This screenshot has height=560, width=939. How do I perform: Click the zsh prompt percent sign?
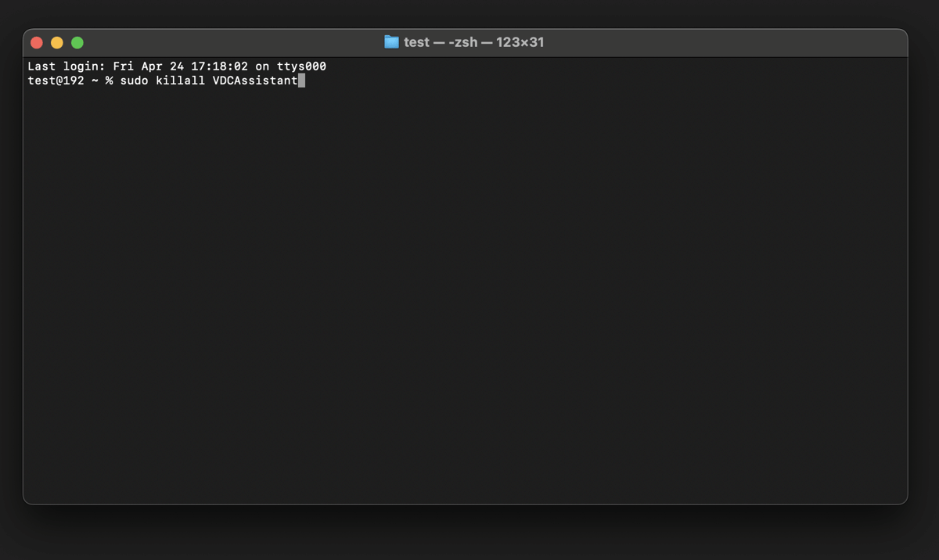click(x=108, y=80)
